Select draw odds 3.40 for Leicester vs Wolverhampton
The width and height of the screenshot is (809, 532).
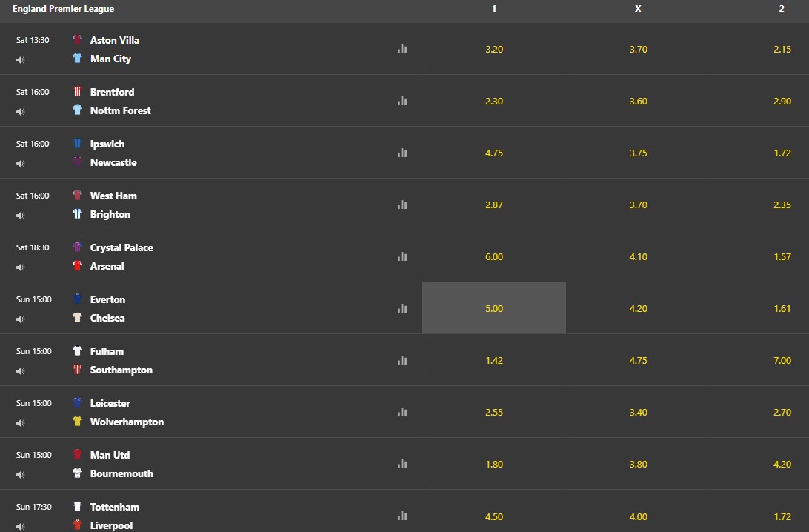click(x=638, y=412)
